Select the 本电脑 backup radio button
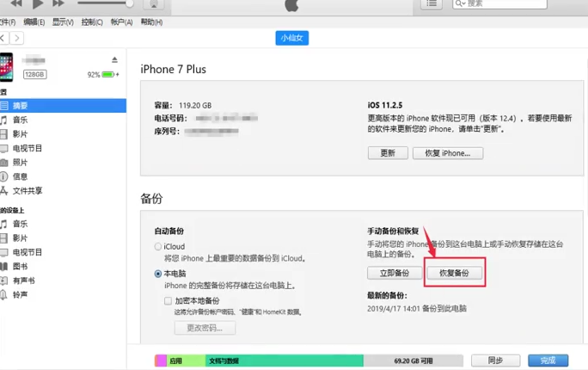The image size is (588, 370). point(158,274)
